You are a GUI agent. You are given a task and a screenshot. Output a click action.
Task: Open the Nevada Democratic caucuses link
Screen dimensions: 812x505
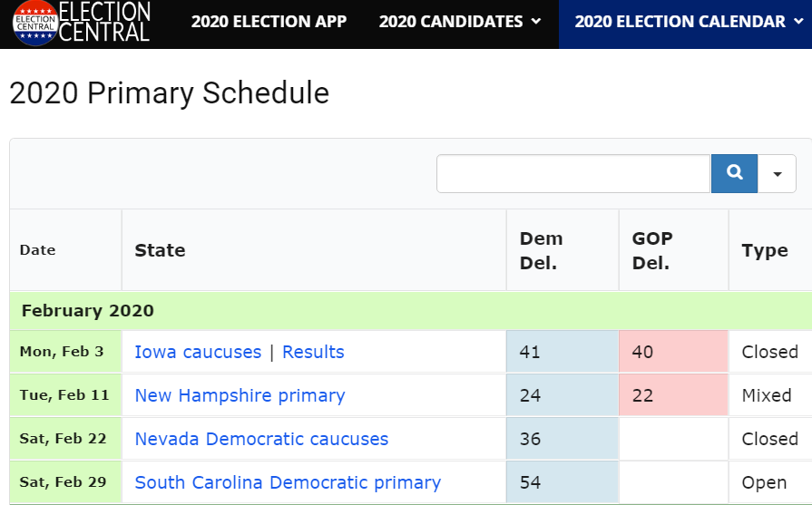[x=261, y=439]
